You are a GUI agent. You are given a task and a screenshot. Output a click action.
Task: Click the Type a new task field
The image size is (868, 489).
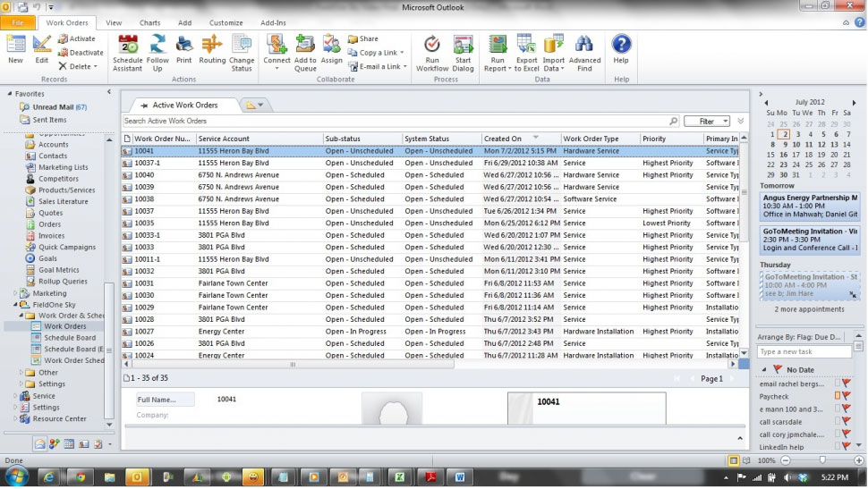tap(804, 351)
